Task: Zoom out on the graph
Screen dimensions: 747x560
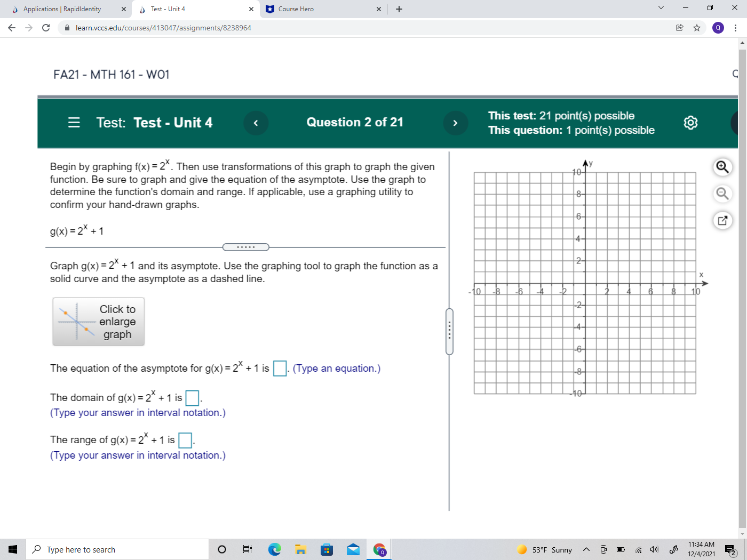Action: point(722,194)
